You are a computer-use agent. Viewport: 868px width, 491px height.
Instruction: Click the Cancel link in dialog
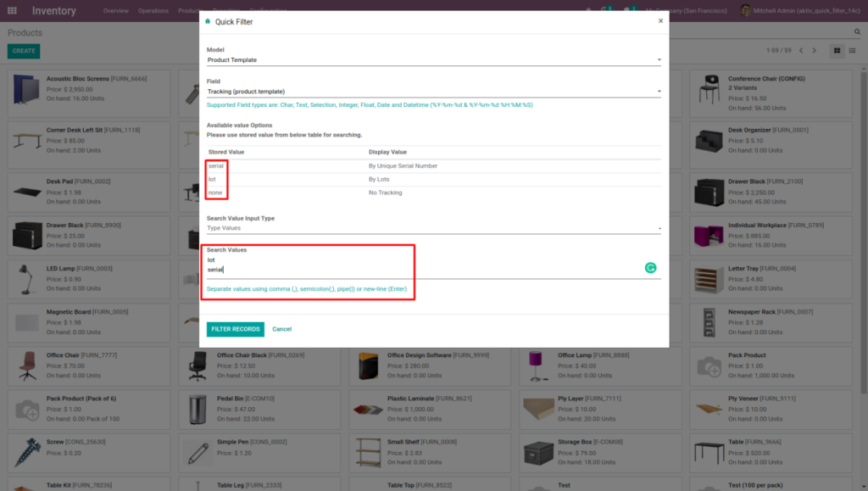point(281,328)
